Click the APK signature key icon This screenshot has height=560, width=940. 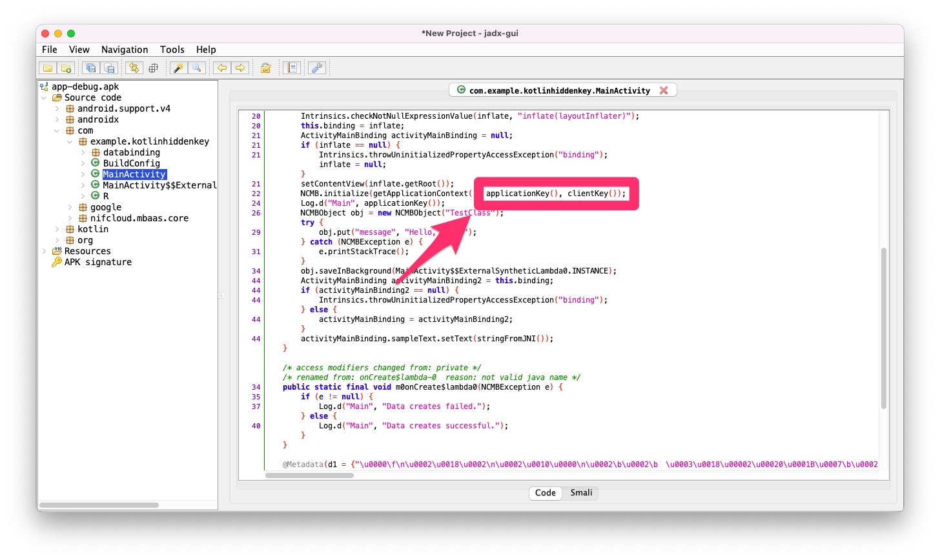pyautogui.click(x=57, y=263)
